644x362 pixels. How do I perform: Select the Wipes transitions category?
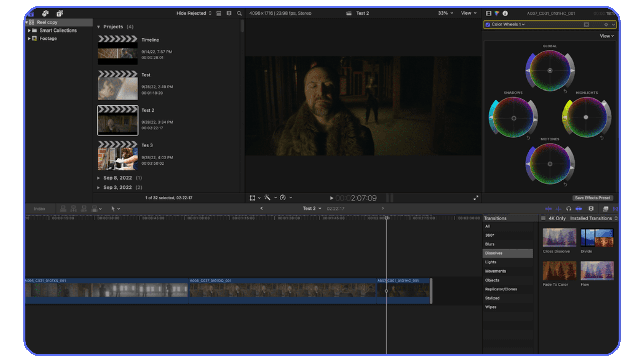[x=508, y=307]
